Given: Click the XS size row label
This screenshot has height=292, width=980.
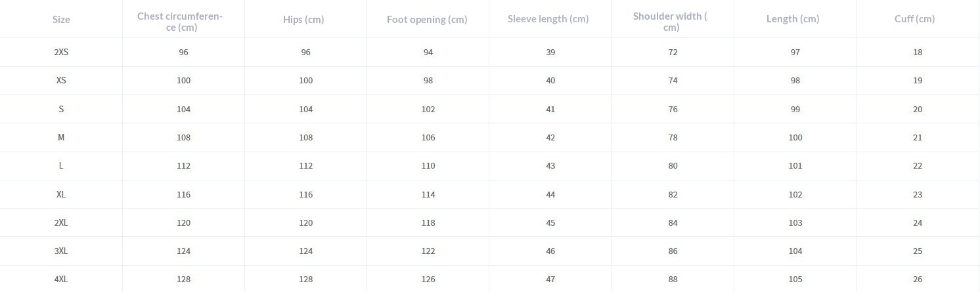Looking at the screenshot, I should click(x=61, y=81).
